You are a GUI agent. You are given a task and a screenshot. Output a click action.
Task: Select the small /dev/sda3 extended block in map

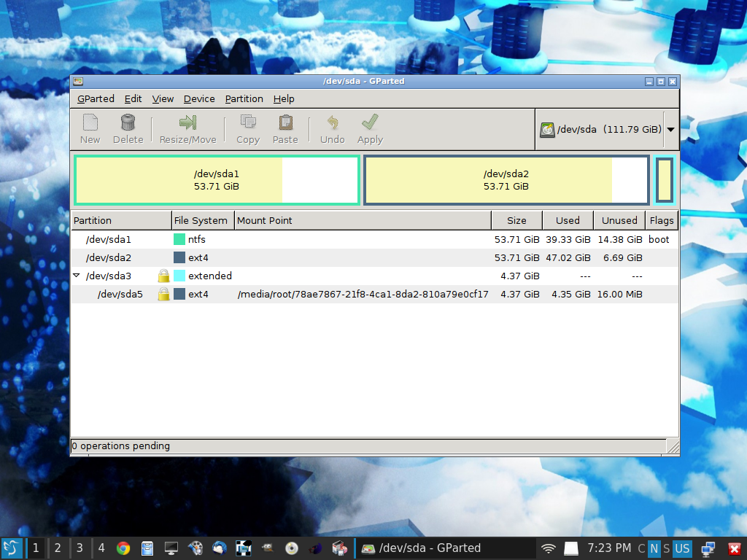click(664, 180)
